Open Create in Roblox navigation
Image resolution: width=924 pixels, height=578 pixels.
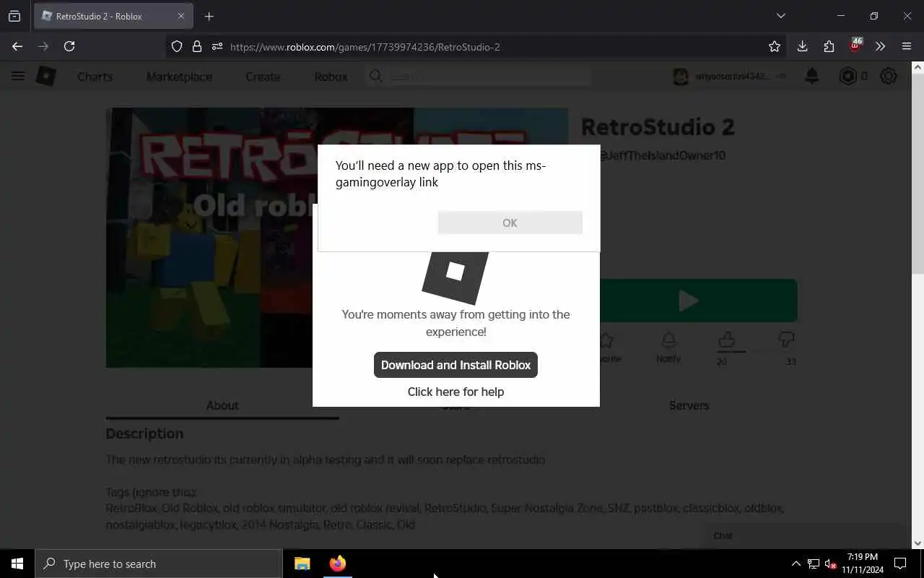[x=263, y=77]
